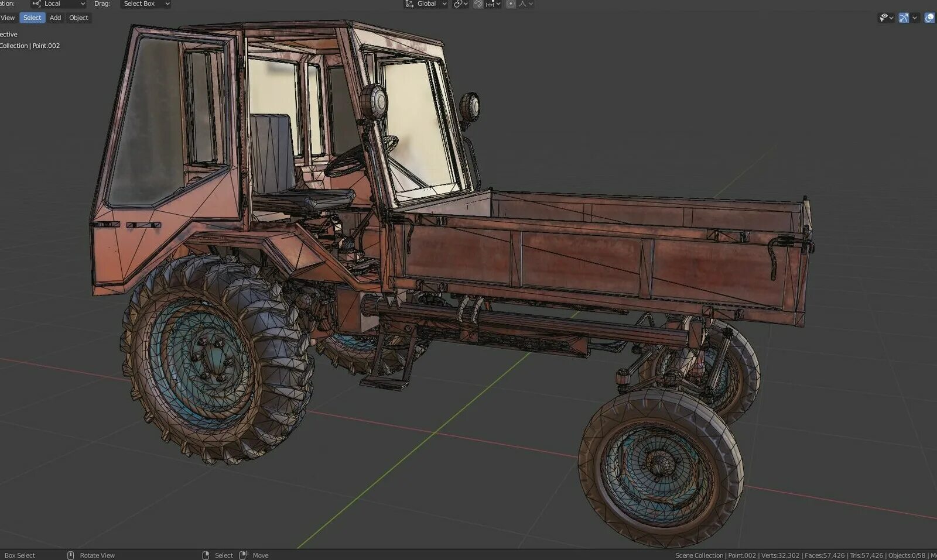Open the transform pivot point dropdown
Viewport: 937px width, 560px height.
pos(461,4)
